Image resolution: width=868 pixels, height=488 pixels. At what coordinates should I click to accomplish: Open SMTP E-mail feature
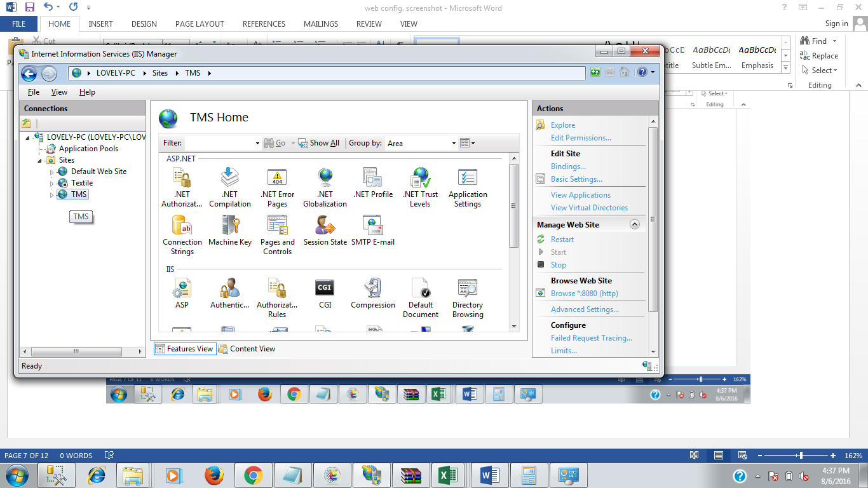tap(373, 231)
